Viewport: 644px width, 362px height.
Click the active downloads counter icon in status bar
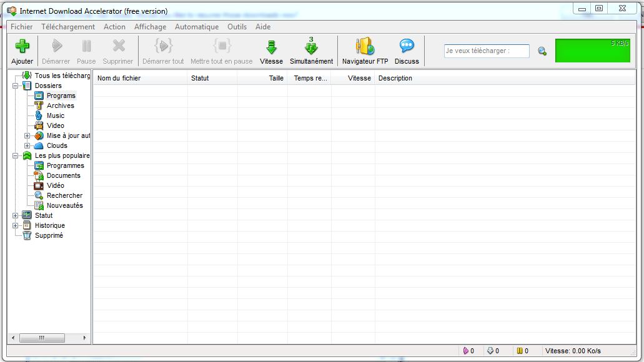(466, 351)
